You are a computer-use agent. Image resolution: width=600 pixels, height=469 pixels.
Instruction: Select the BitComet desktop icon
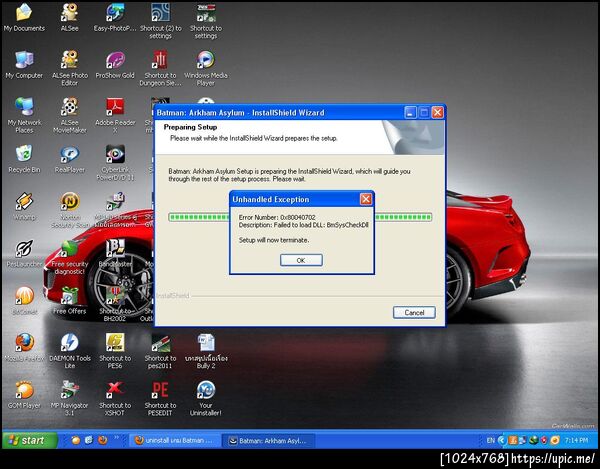click(x=24, y=300)
